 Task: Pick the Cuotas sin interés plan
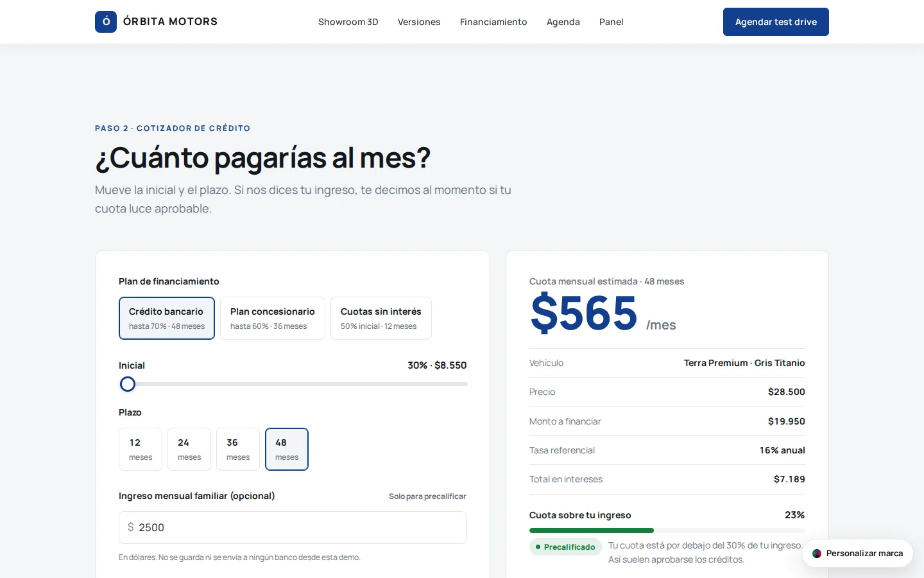[x=381, y=318]
